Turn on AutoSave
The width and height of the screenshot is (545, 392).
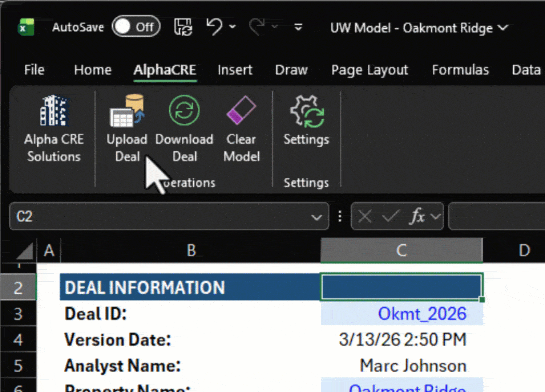136,26
